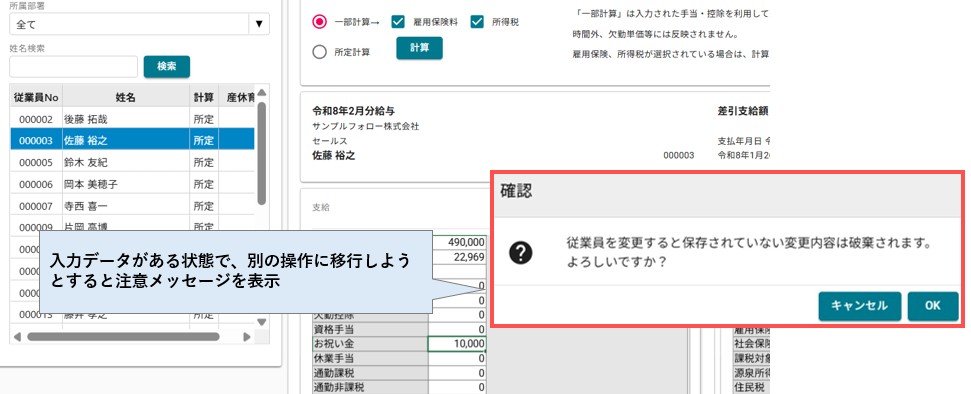971x394 pixels.
Task: Click the right arrow of horizontal scrollbar
Action: (247, 337)
